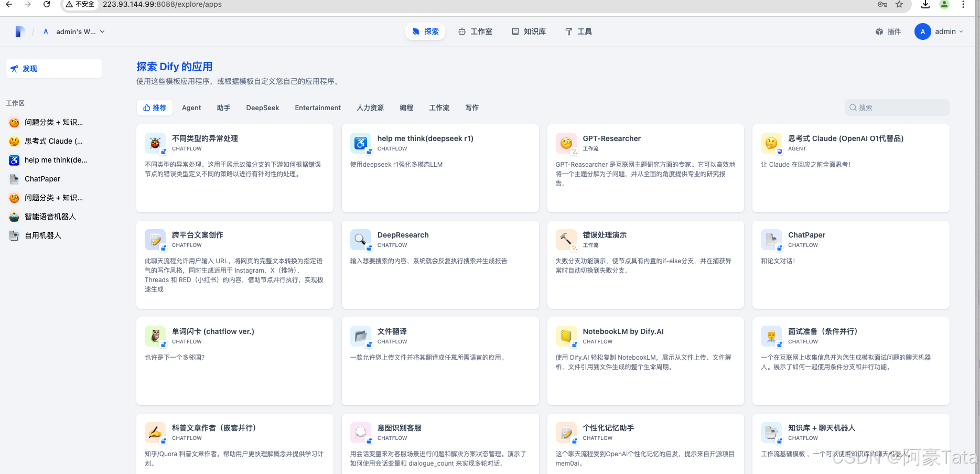
Task: Reload the page in browser
Action: [x=47, y=4]
